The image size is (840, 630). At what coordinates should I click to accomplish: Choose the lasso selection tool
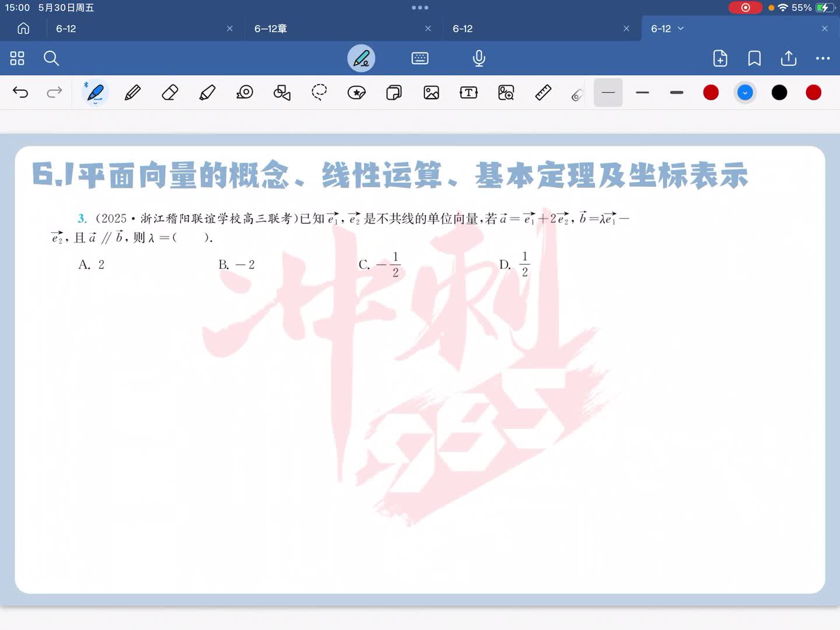click(x=319, y=93)
